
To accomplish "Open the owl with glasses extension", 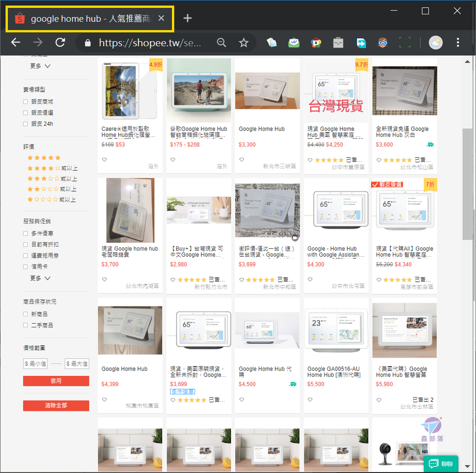I will [383, 42].
